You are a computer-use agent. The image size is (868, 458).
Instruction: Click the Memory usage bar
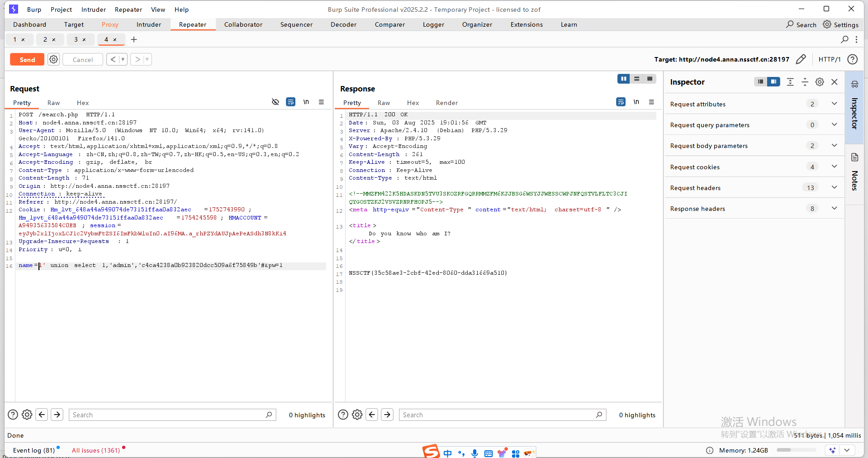pyautogui.click(x=796, y=450)
